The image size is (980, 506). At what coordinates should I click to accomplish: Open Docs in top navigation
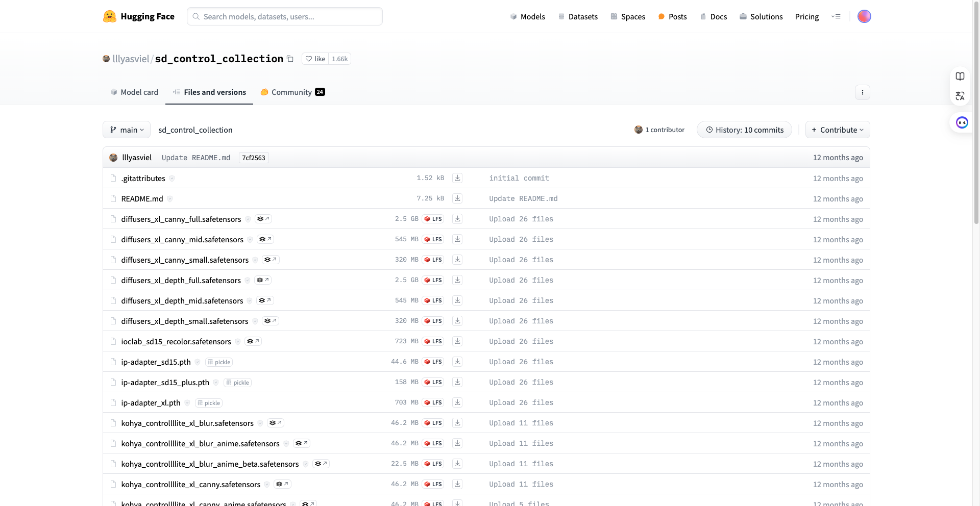(713, 16)
